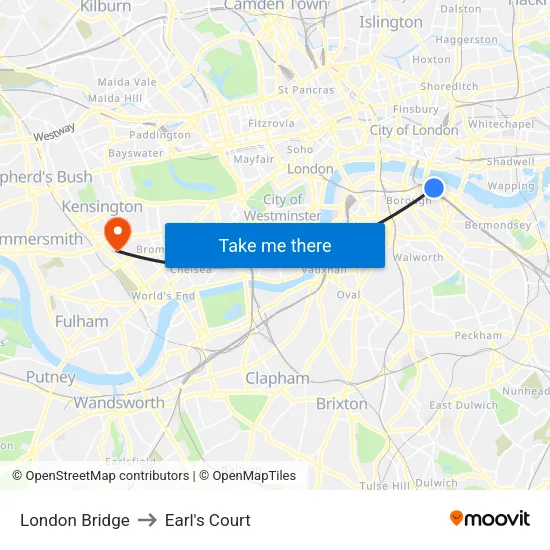Click the City of London label
Image resolution: width=550 pixels, height=550 pixels.
click(414, 130)
